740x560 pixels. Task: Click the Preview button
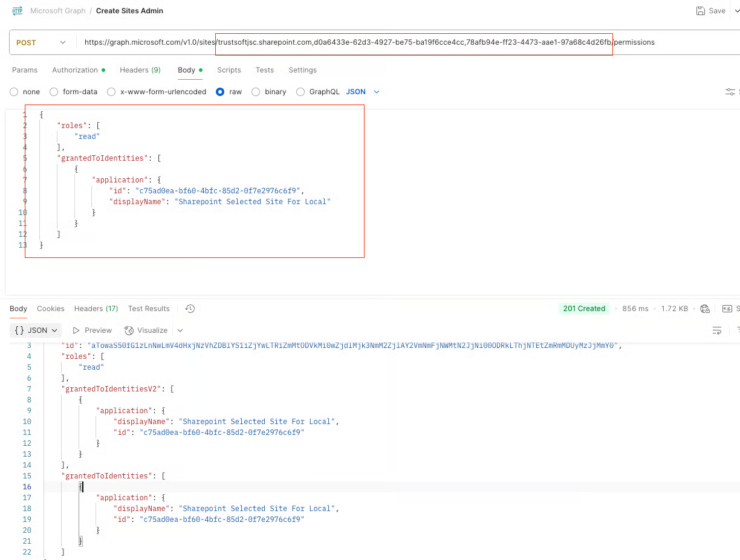[92, 330]
